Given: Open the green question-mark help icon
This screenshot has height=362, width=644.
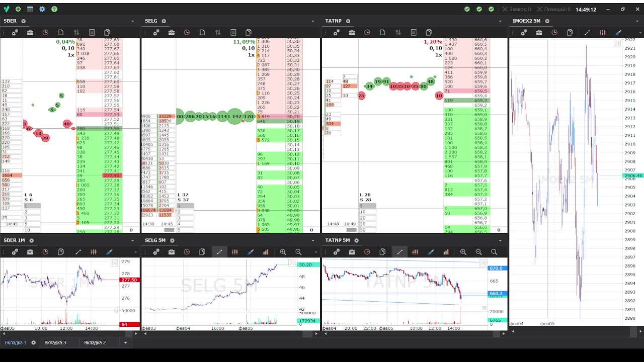Looking at the screenshot, I should 54,9.
